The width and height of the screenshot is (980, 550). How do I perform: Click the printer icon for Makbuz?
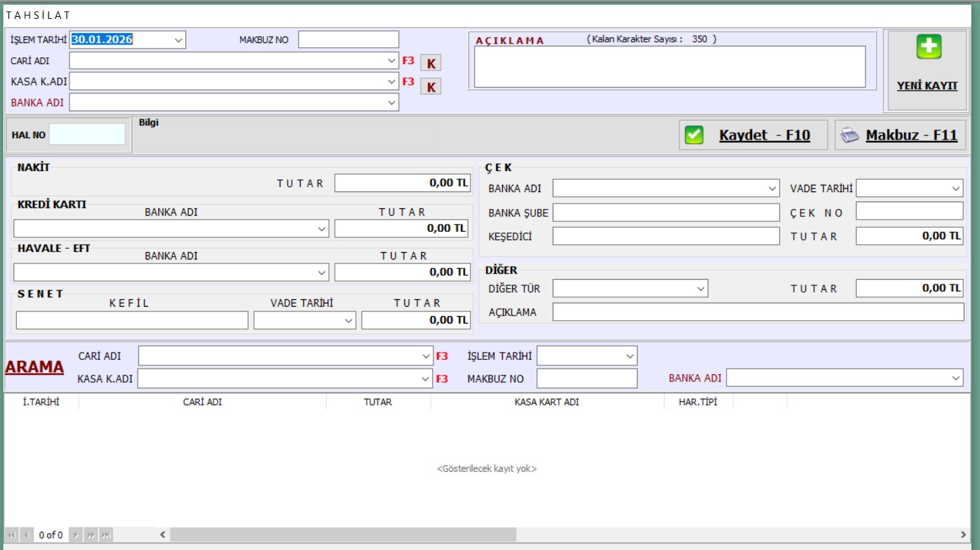849,135
